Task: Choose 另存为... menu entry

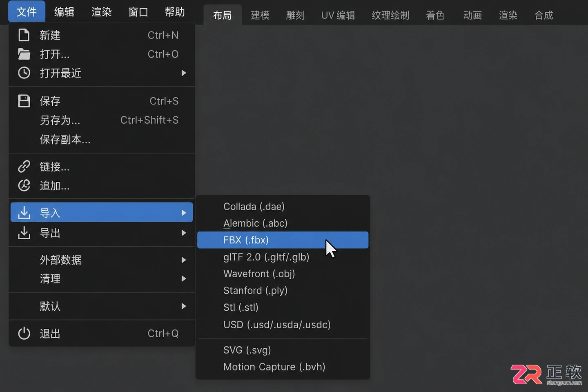Action: [102, 120]
